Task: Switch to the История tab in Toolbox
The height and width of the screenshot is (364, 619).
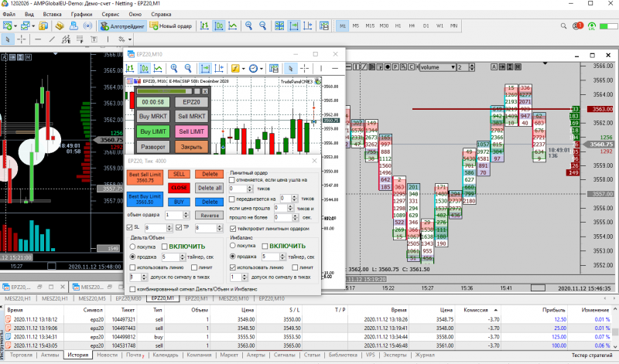Action: coord(78,355)
